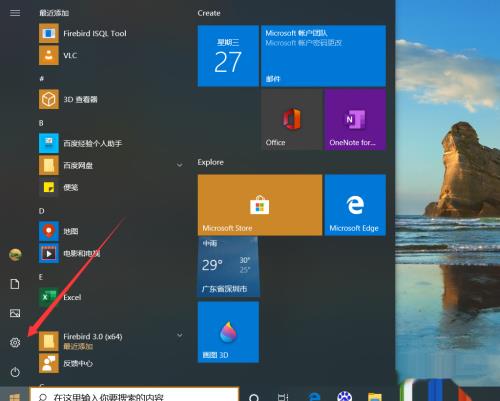500x401 pixels.
Task: Open Task View on the taskbar
Action: point(283,397)
